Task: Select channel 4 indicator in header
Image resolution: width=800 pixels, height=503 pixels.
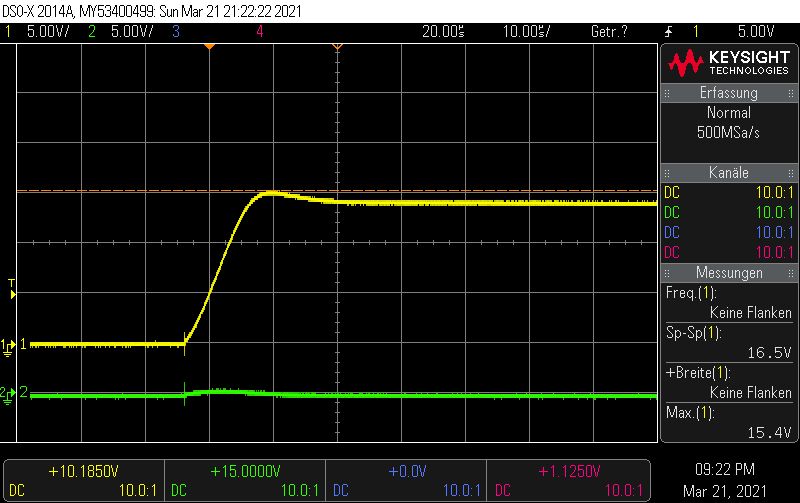Action: [x=260, y=32]
